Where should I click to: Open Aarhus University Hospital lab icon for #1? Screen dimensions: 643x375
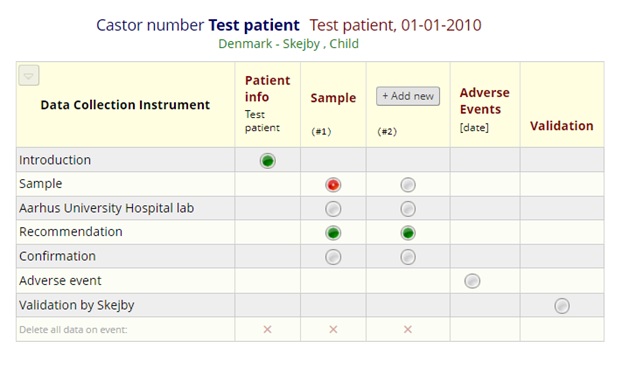coord(333,209)
